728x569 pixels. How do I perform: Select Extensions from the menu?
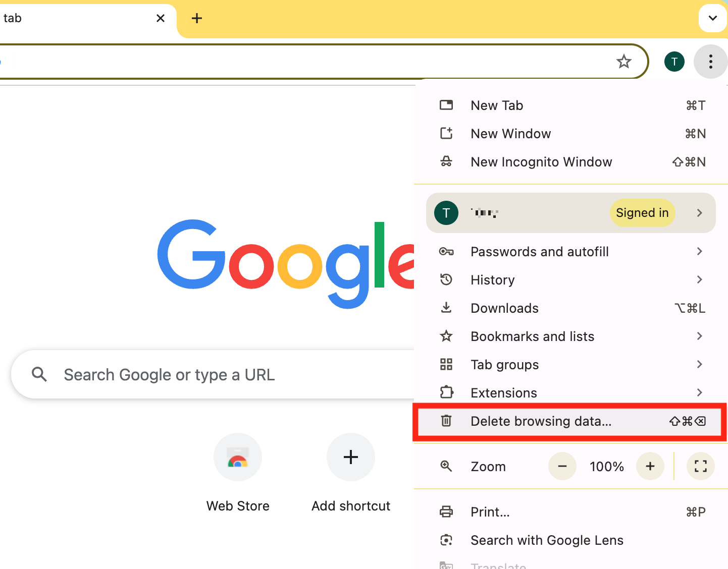click(x=503, y=392)
